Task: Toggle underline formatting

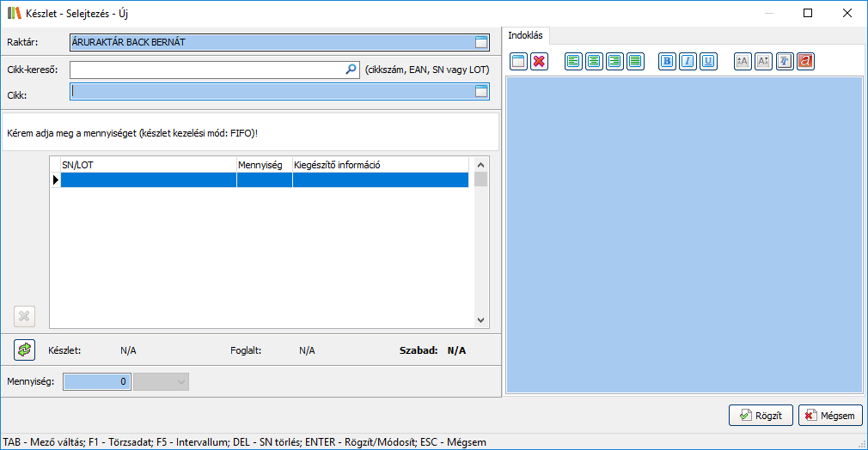Action: [x=708, y=61]
